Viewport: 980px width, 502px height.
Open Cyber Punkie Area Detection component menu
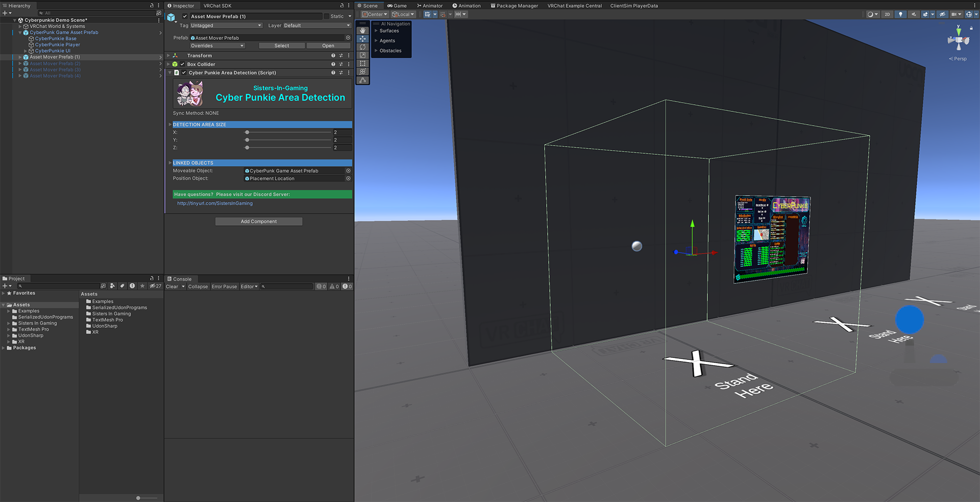(x=349, y=73)
